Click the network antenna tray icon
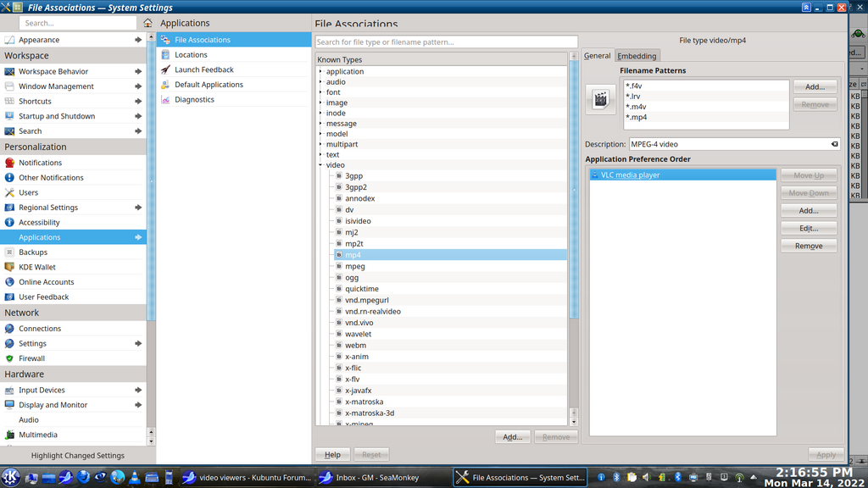868x488 pixels. [x=739, y=477]
